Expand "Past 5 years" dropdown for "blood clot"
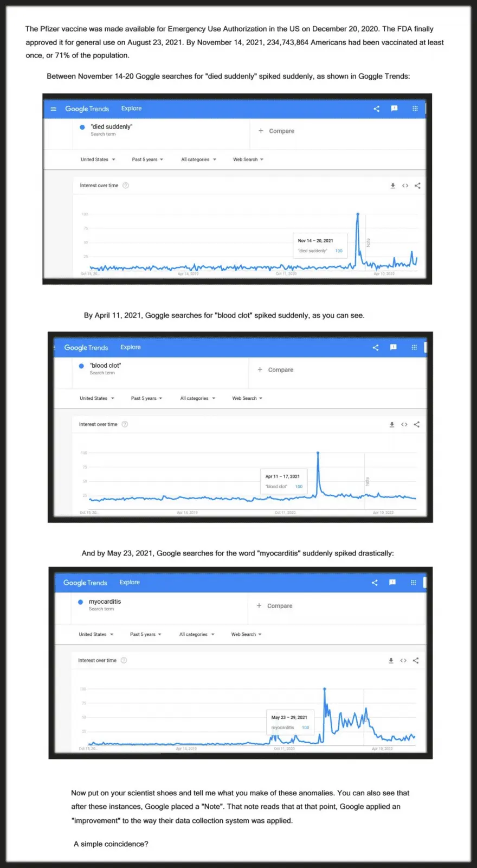The height and width of the screenshot is (868, 477). point(146,398)
